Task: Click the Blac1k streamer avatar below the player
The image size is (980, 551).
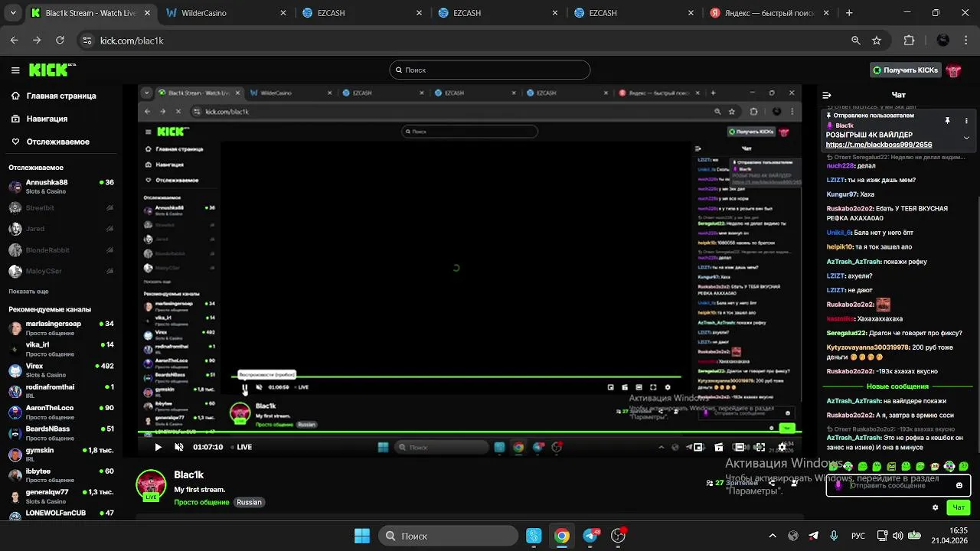Action: tap(151, 485)
